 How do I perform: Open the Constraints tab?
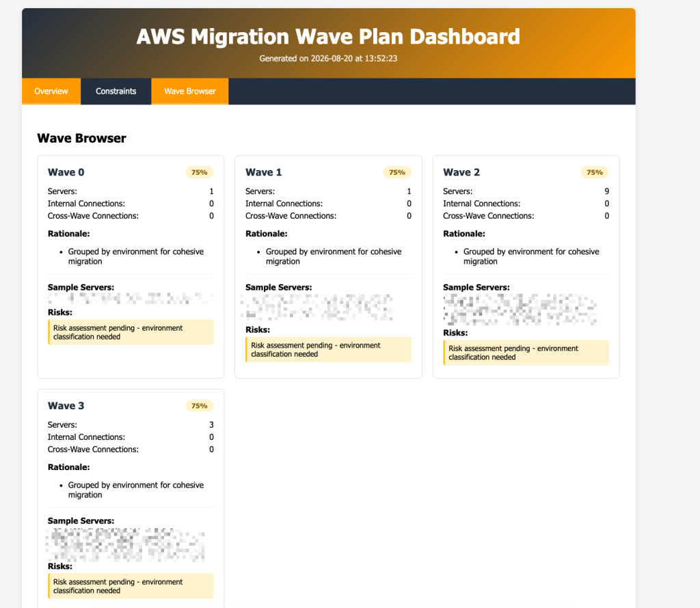[116, 91]
